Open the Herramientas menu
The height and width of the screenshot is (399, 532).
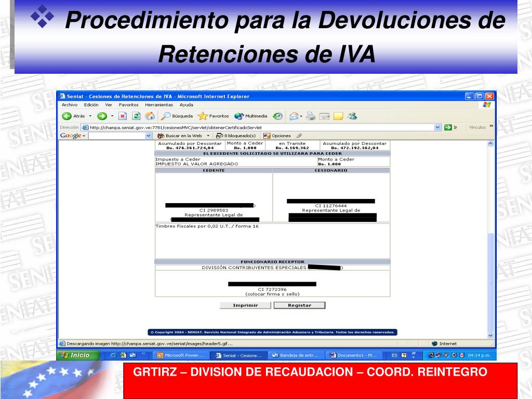click(x=159, y=105)
